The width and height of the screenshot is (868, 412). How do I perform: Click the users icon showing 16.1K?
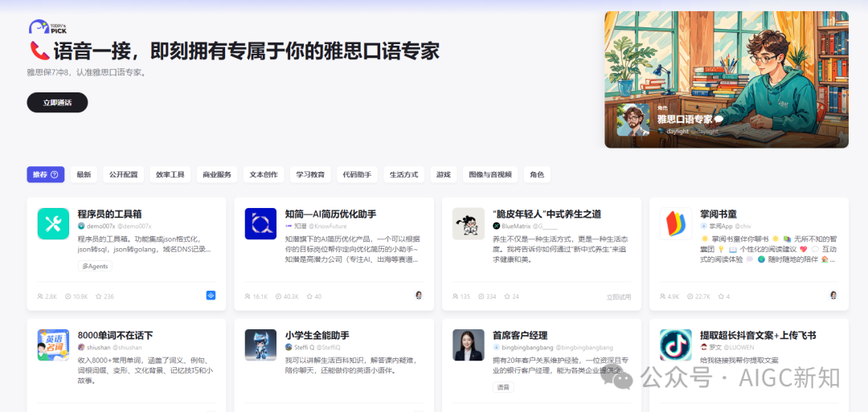[x=248, y=296]
